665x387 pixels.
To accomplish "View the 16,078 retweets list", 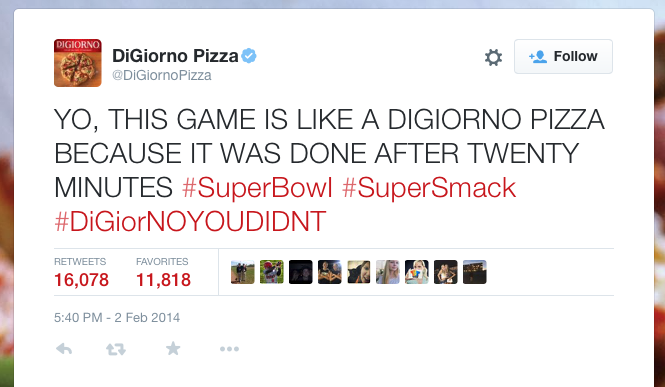I will 81,273.
